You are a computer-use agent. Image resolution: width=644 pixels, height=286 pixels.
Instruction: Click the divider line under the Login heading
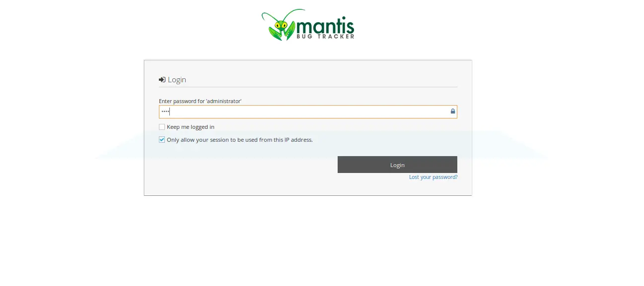308,87
